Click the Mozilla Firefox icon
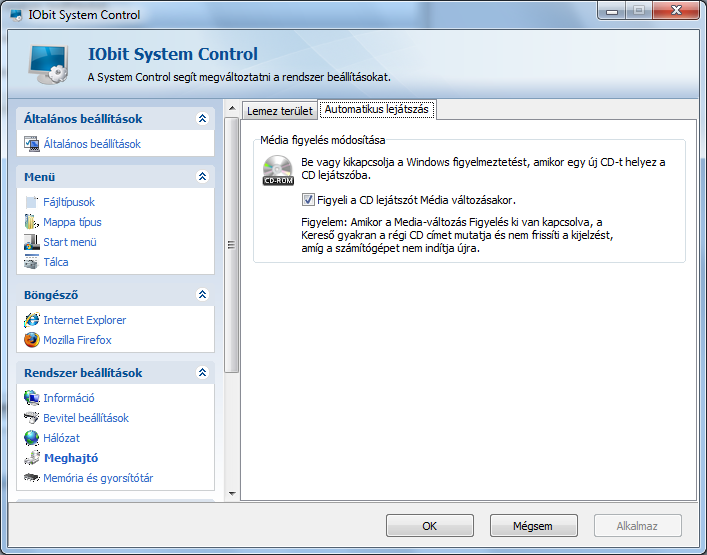The width and height of the screenshot is (707, 555). click(x=32, y=340)
